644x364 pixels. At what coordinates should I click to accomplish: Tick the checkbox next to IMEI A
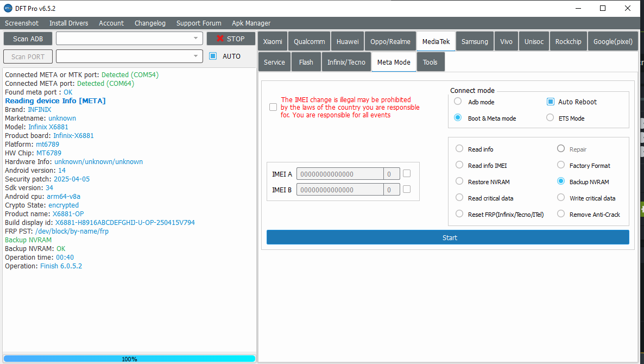coord(407,174)
